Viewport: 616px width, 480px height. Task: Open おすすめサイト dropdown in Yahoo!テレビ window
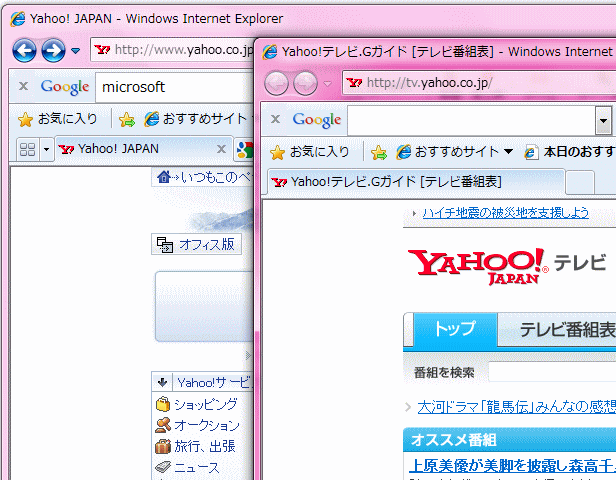(455, 152)
